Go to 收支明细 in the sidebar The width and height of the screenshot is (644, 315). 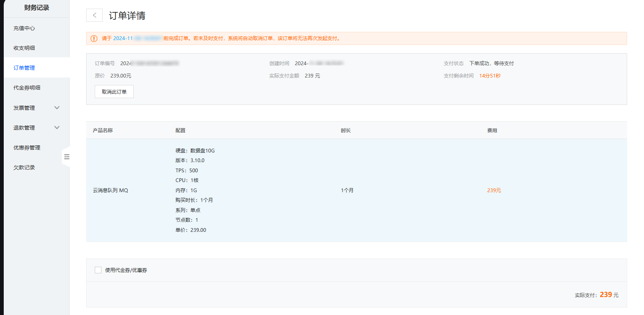click(x=24, y=48)
